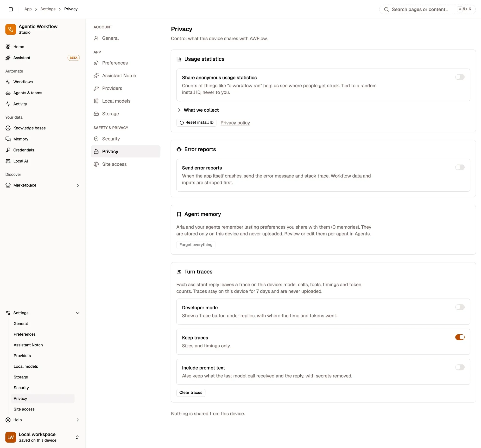Viewport: 481px width, 448px height.
Task: Turn off Keep traces toggle
Action: click(x=460, y=337)
